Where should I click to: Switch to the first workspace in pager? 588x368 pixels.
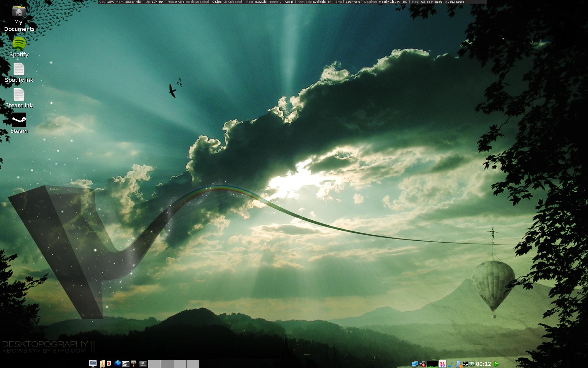point(155,364)
